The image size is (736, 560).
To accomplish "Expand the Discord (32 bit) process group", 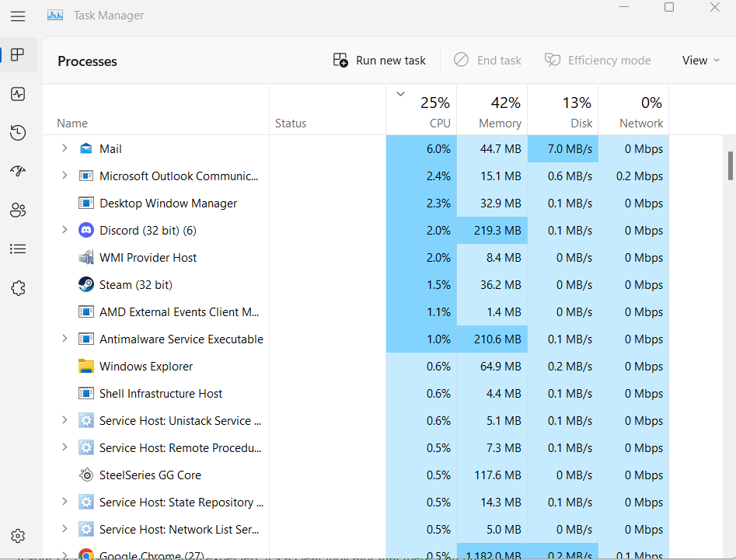I will (65, 231).
